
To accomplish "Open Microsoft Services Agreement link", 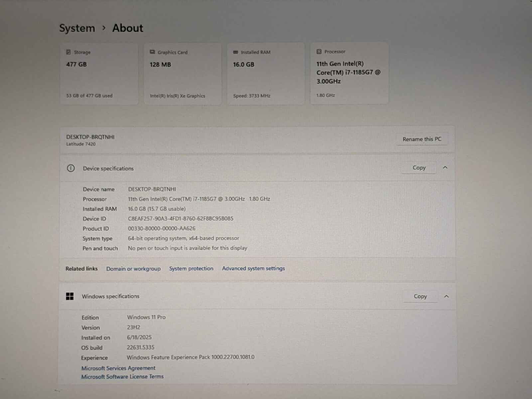I will point(118,368).
